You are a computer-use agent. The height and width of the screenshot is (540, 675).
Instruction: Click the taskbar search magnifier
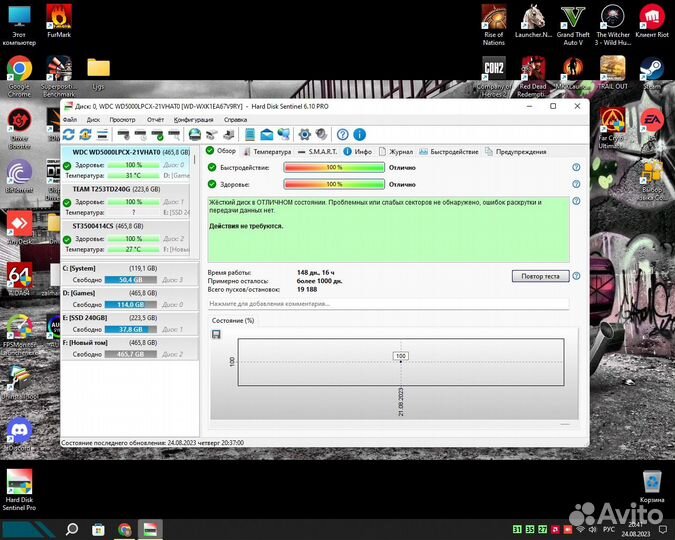click(72, 529)
